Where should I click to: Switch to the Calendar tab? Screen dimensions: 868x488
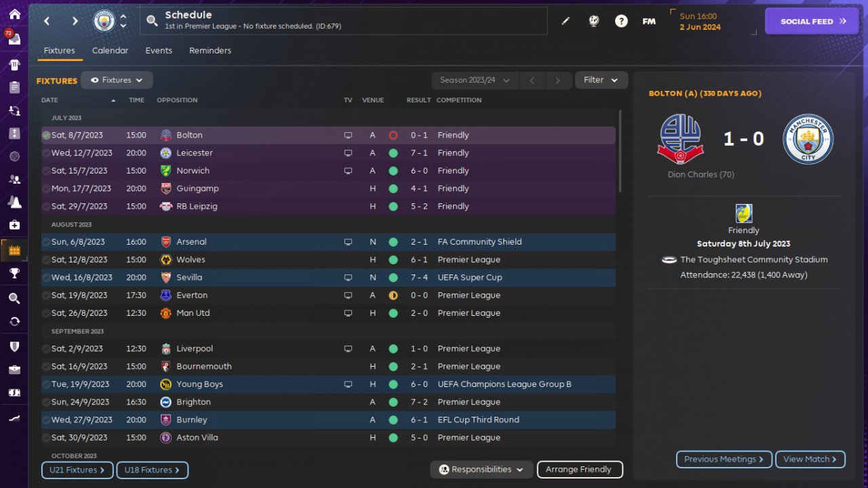pos(110,51)
